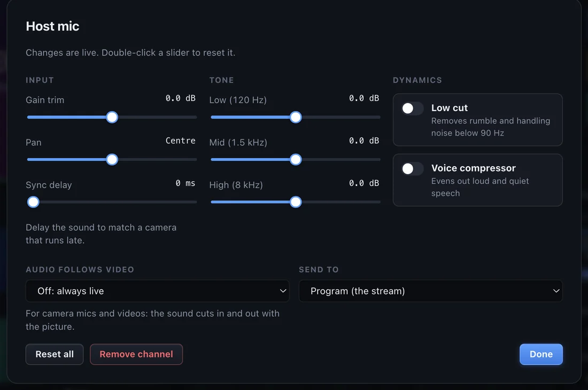The height and width of the screenshot is (390, 588).
Task: Click the Low (120 Hz) 0.0 dB value
Action: pyautogui.click(x=364, y=98)
